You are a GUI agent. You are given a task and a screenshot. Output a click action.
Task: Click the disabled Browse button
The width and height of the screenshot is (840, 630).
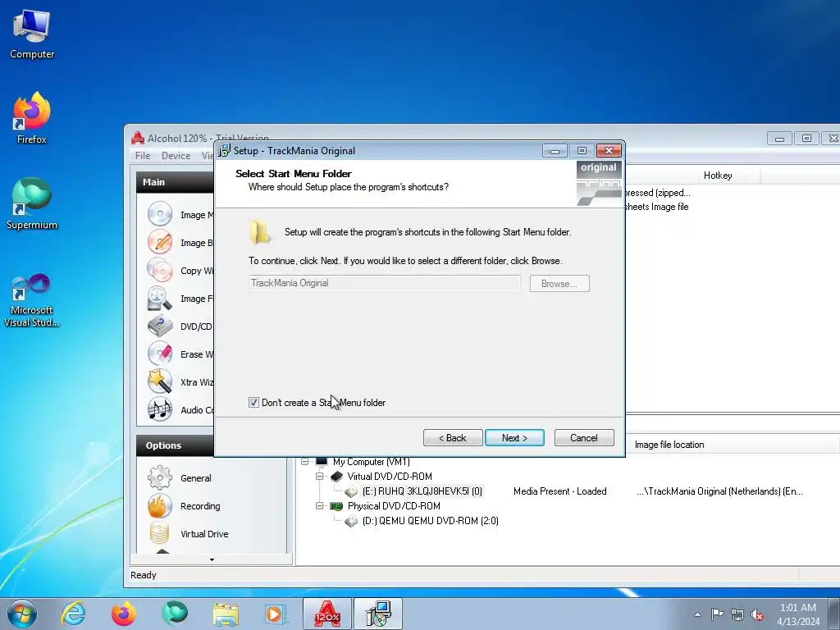tap(559, 283)
